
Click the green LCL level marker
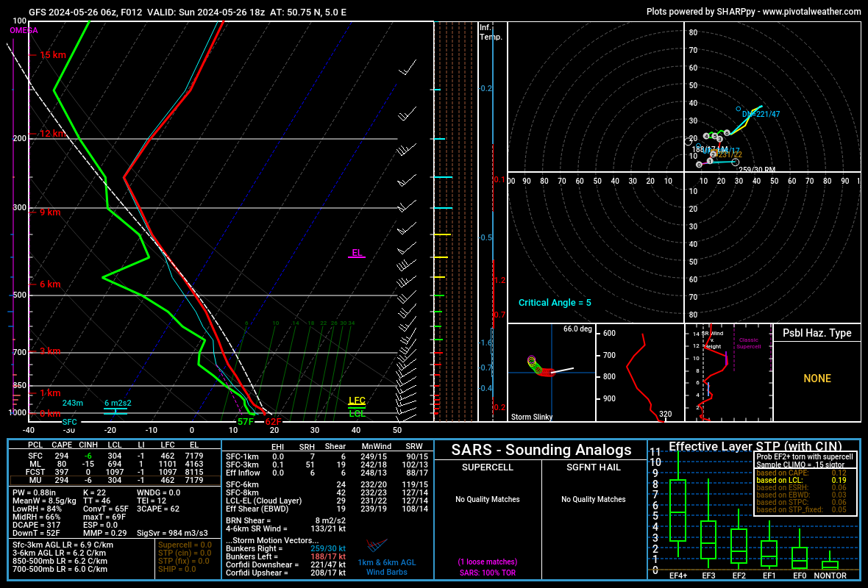(357, 412)
